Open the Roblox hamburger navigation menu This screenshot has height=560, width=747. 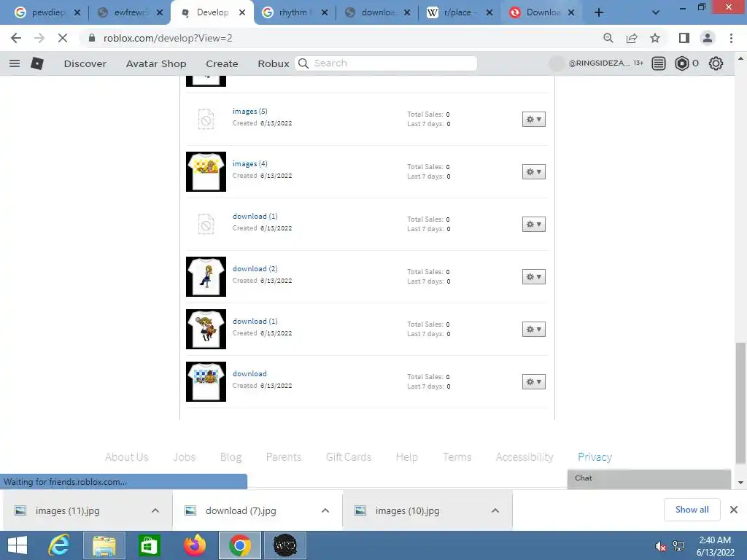[15, 63]
